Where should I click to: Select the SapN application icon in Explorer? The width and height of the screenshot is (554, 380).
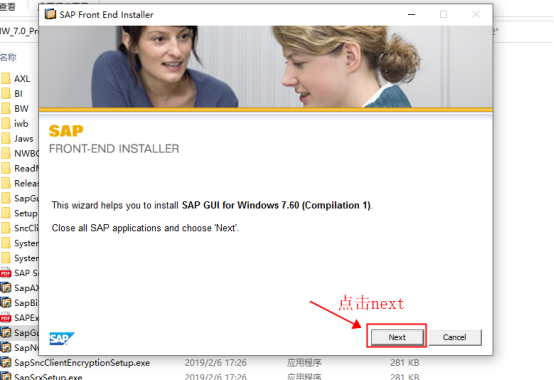[6, 348]
